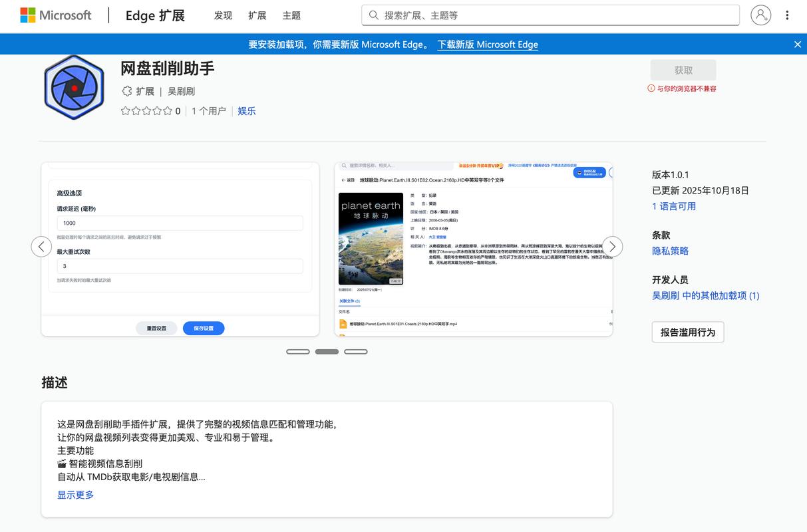This screenshot has height=532, width=807.
Task: Open the Planet Earth screenshot thumbnail
Action: [473, 249]
